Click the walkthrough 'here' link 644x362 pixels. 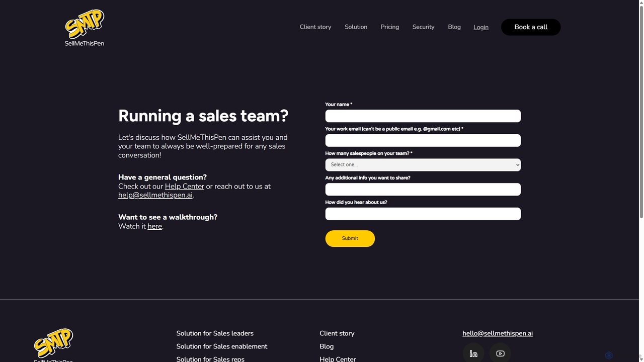coord(154,226)
